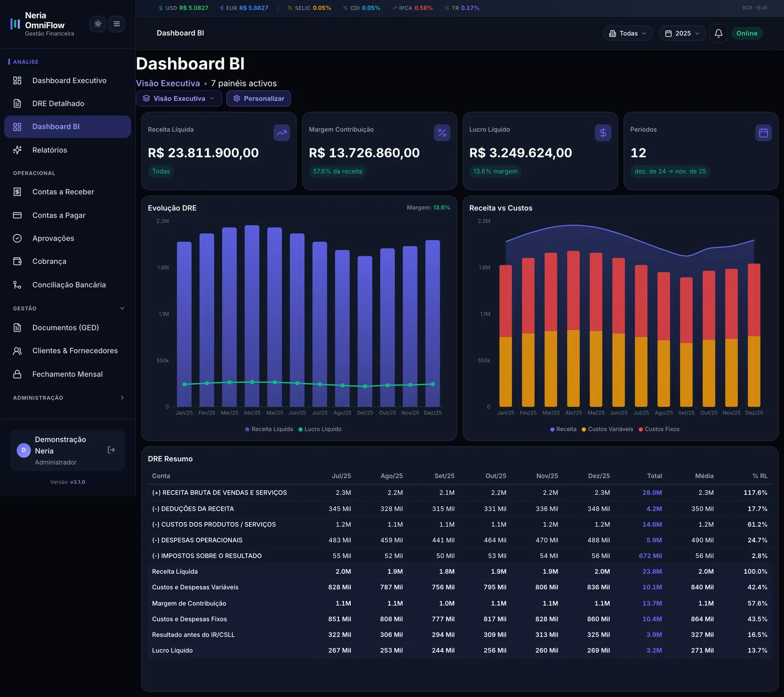Click the Visão Executiva subtitle link

click(168, 83)
